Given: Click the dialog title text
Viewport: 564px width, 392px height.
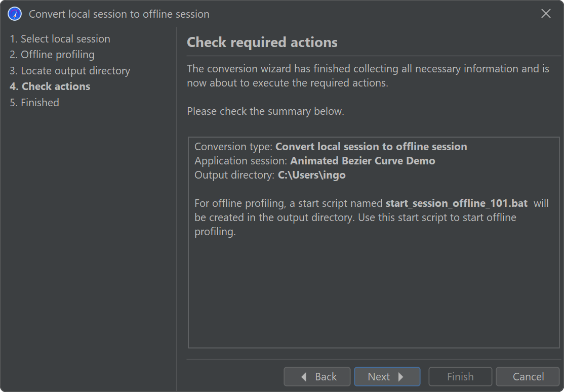Looking at the screenshot, I should coord(119,14).
